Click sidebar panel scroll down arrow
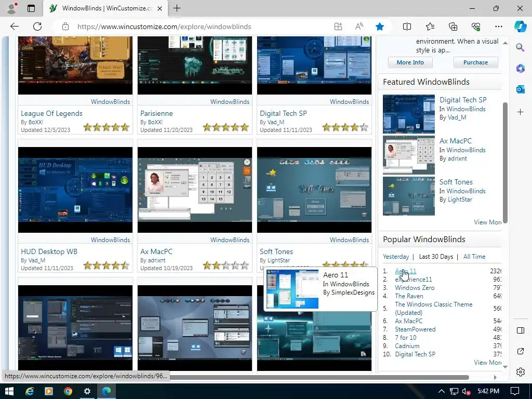Viewport: 532px width, 399px height. click(x=505, y=367)
